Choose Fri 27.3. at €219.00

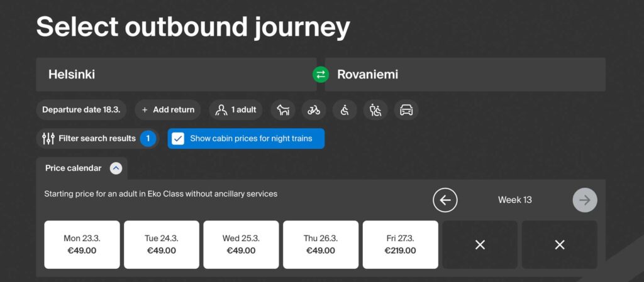pos(400,245)
